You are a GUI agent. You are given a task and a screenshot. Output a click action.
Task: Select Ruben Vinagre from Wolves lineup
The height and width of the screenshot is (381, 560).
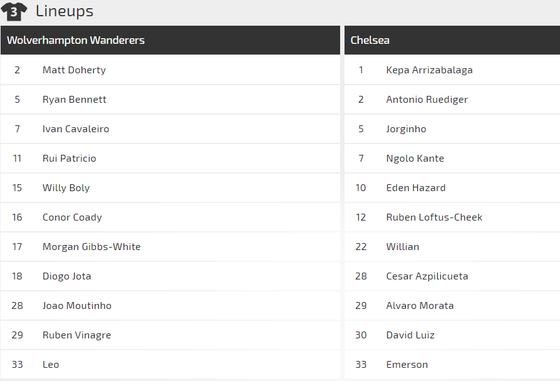(x=77, y=335)
